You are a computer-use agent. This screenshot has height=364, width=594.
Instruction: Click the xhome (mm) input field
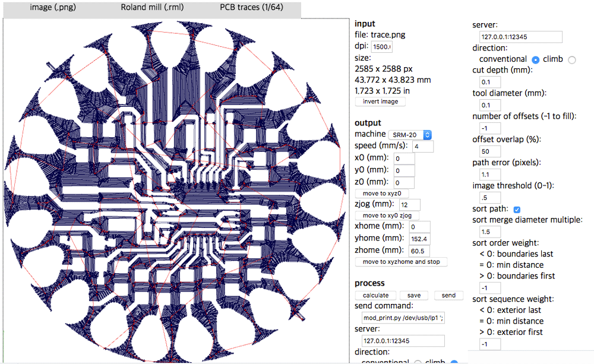tap(419, 226)
